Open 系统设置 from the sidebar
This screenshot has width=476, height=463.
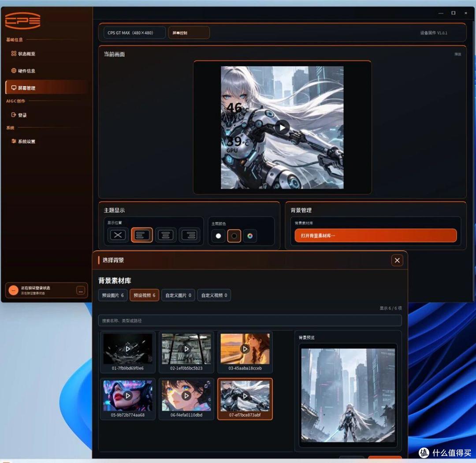pyautogui.click(x=23, y=141)
